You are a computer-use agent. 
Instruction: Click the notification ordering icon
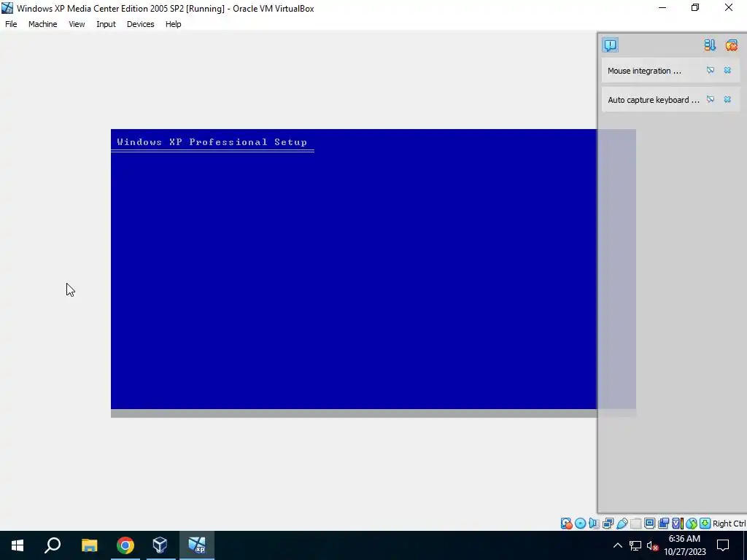coord(710,45)
